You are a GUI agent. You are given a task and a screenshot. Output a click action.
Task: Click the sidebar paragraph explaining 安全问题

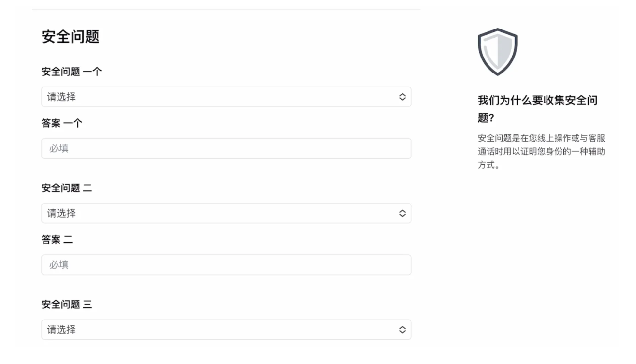(541, 151)
